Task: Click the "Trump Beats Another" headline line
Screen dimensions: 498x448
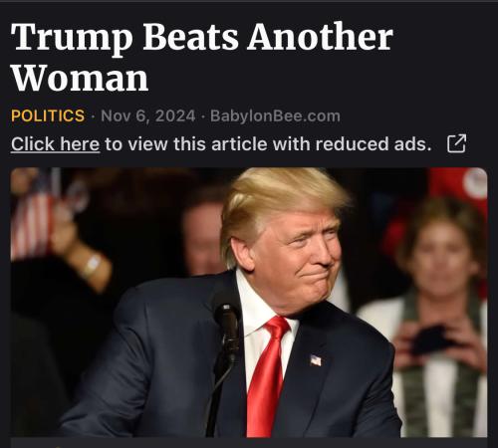Action: pos(202,37)
